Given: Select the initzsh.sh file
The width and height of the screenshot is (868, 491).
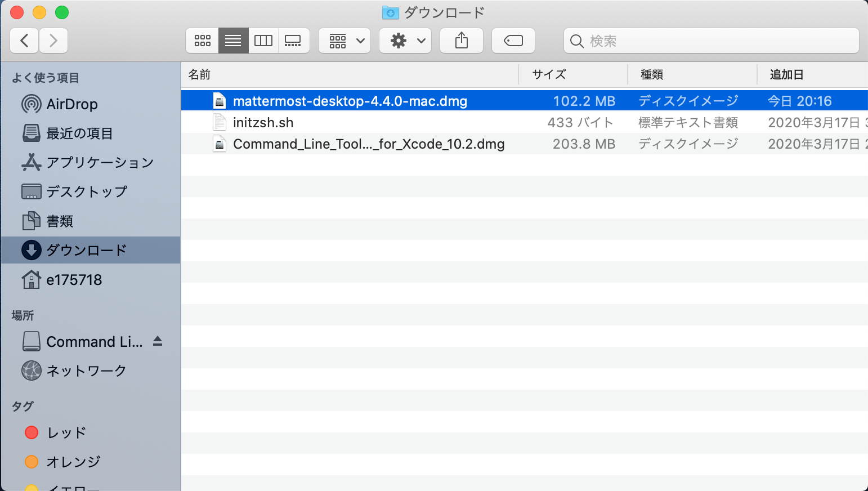Looking at the screenshot, I should 525,122.
